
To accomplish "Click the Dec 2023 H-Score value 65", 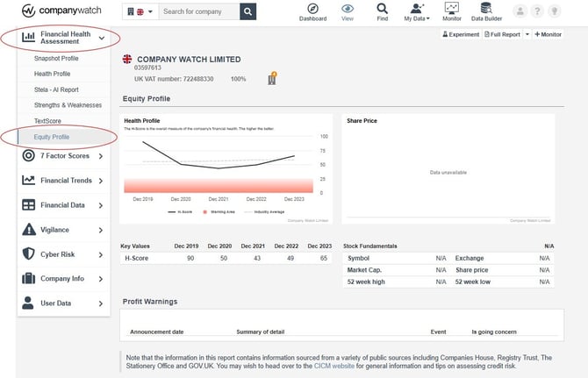I will click(324, 258).
